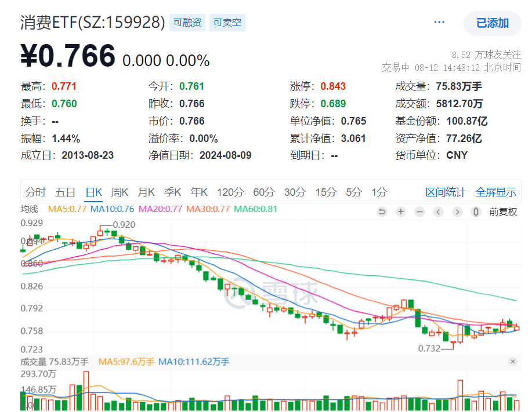Zoom in on the K-line chart
532x412 pixels.
coord(400,212)
